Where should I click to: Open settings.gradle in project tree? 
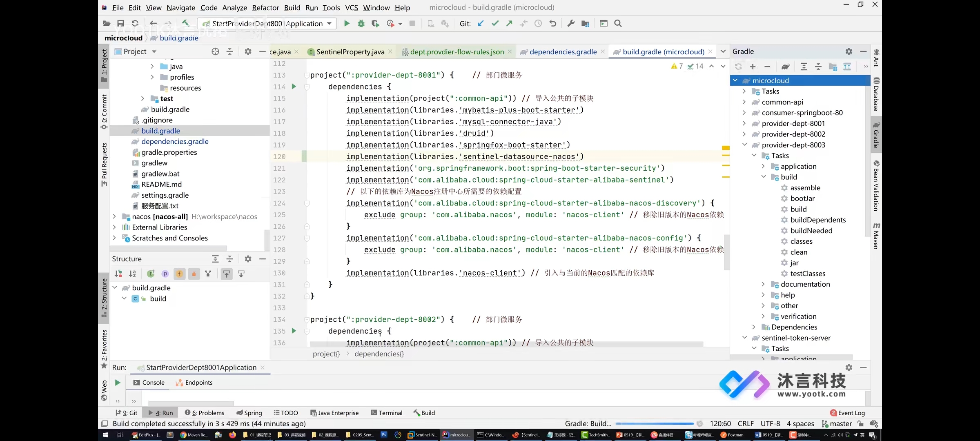165,195
